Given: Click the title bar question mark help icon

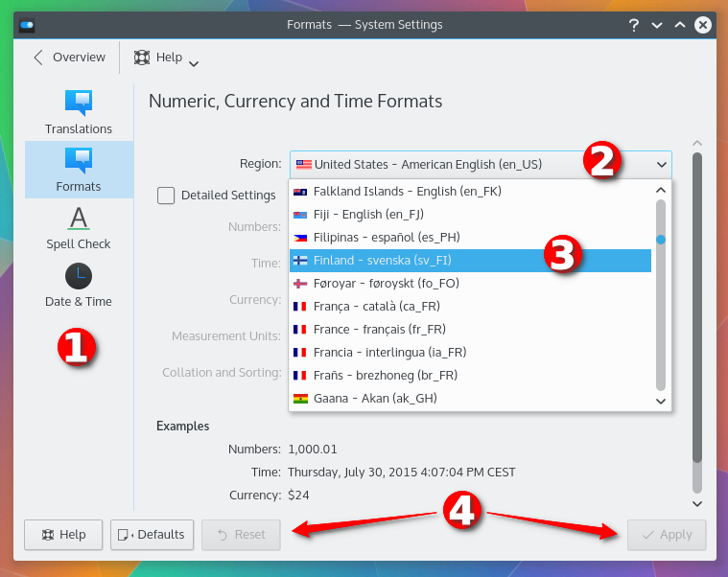Looking at the screenshot, I should [x=634, y=25].
